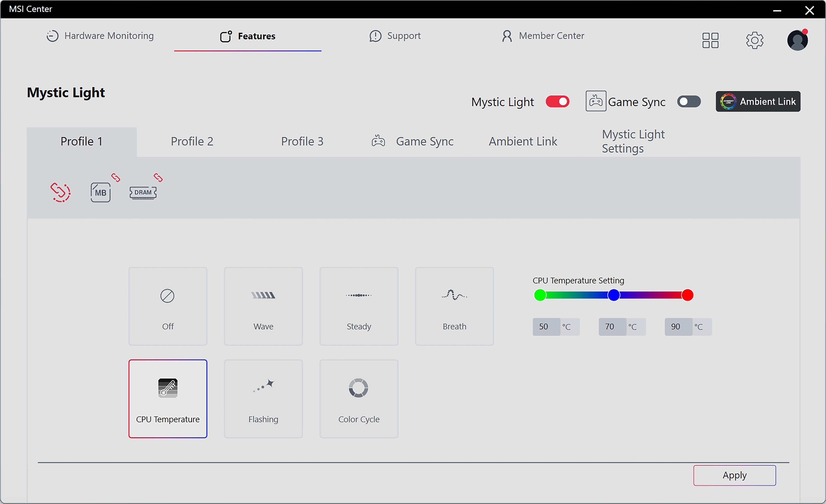826x504 pixels.
Task: Enable the Game Sync toggle switch
Action: click(688, 102)
